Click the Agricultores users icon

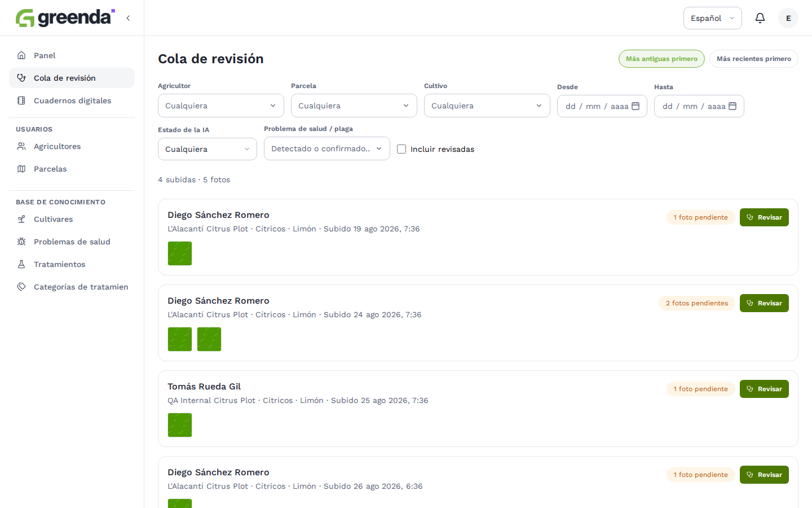pos(21,146)
